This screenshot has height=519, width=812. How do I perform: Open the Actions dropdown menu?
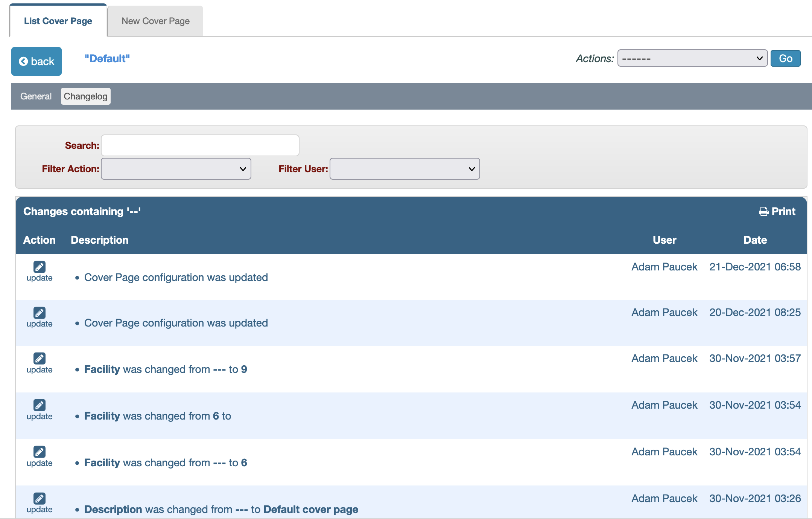692,58
